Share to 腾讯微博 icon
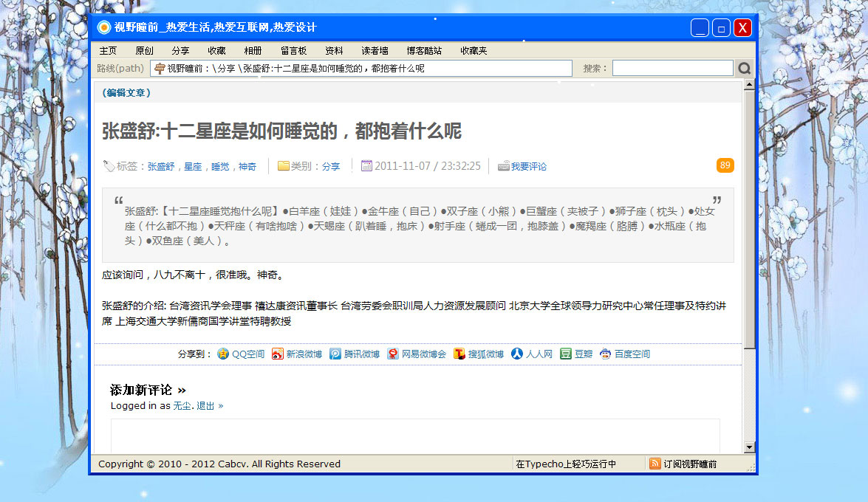Viewport: 868px width, 502px height. (x=335, y=354)
